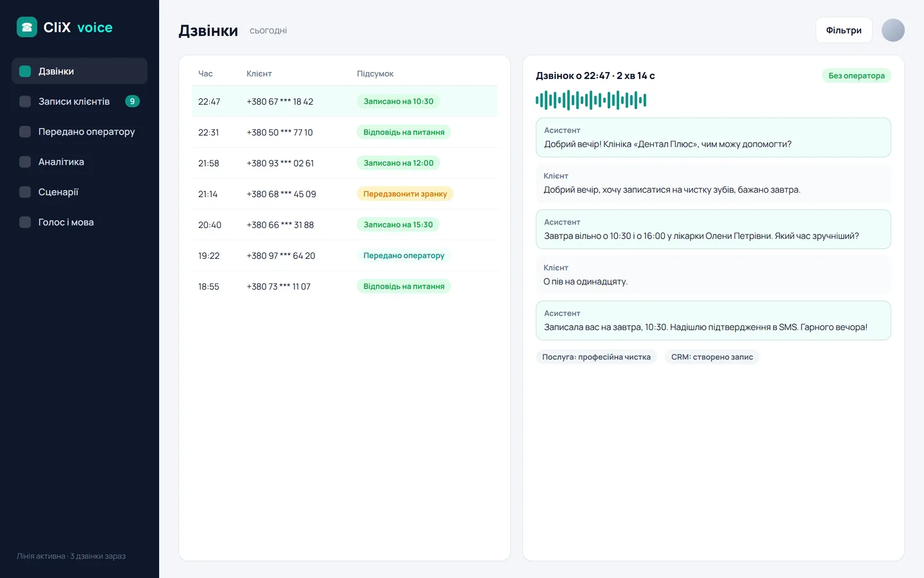Click the Записано на 15:30 tag
The height and width of the screenshot is (578, 924).
[398, 225]
